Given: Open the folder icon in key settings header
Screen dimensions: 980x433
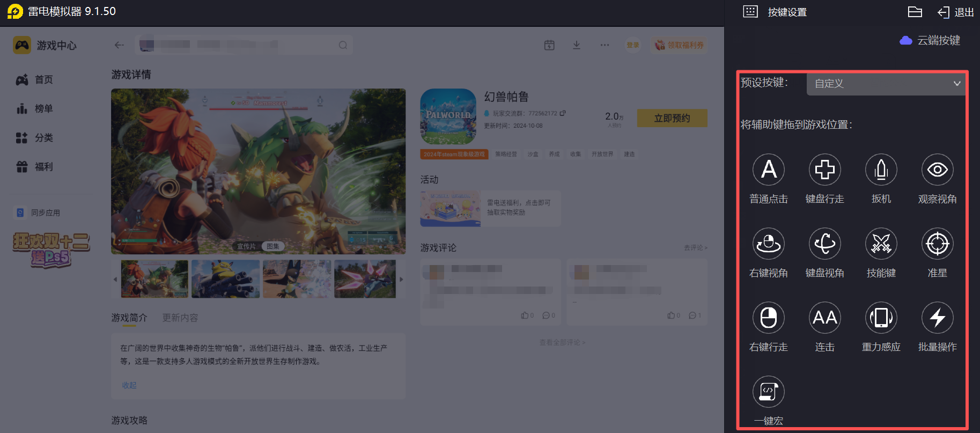Looking at the screenshot, I should [x=915, y=12].
